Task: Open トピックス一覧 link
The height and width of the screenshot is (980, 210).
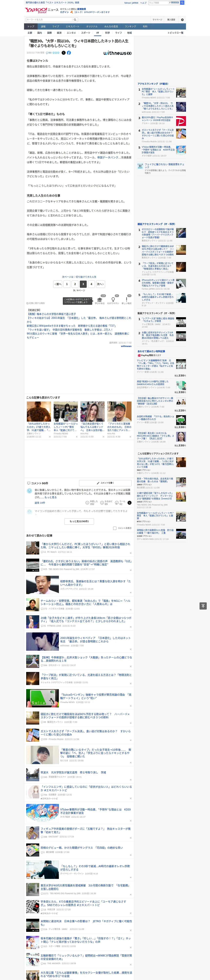Action: pos(175,33)
